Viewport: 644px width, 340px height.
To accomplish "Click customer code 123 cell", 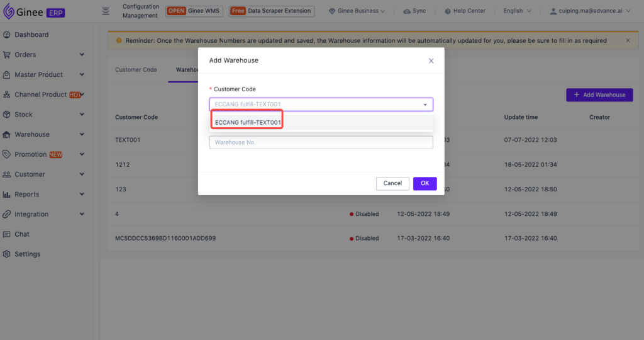I will pos(120,189).
